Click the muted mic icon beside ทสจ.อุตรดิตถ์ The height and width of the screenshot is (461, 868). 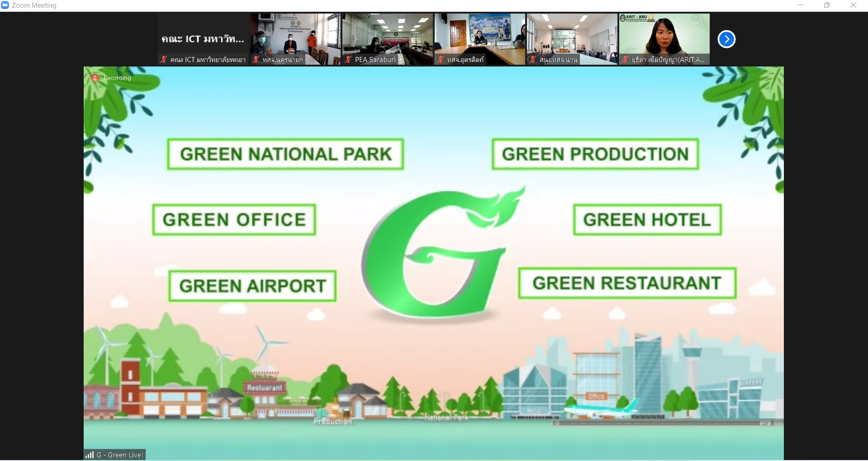(x=440, y=60)
